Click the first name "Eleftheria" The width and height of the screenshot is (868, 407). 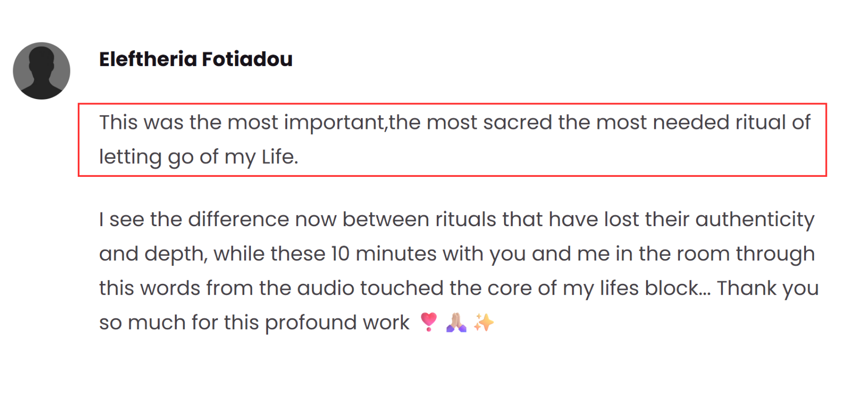[148, 59]
